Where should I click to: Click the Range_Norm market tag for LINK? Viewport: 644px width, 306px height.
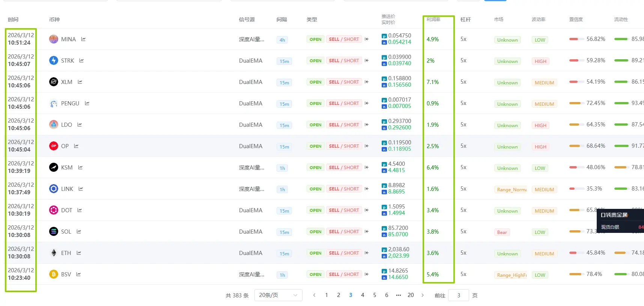(512, 189)
